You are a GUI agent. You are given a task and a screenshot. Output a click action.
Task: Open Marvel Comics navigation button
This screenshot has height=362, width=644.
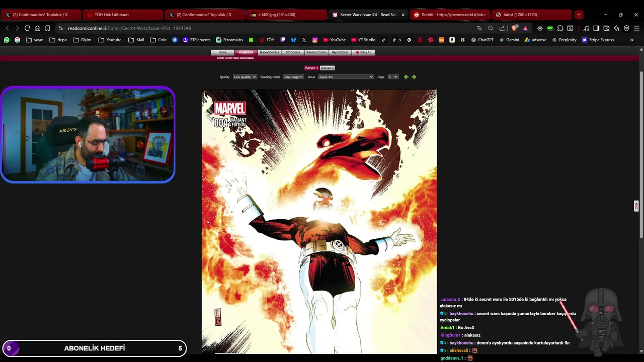pyautogui.click(x=269, y=52)
